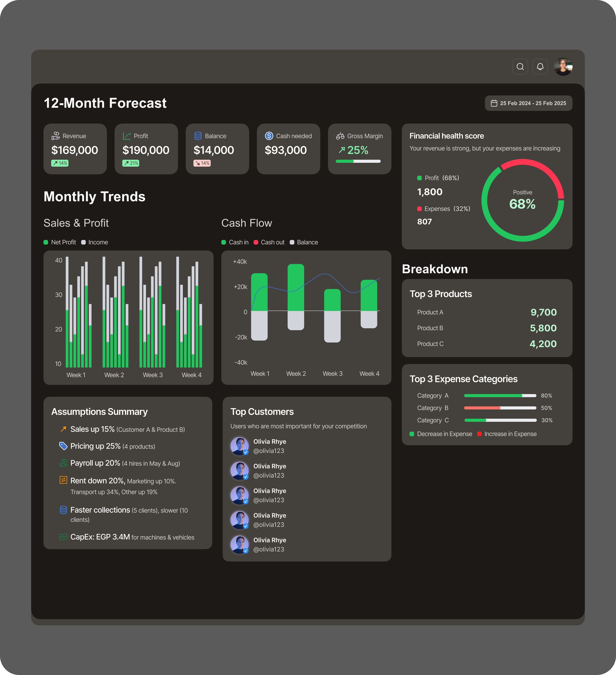Open the profile avatar in the top bar
616x675 pixels.
(x=564, y=67)
